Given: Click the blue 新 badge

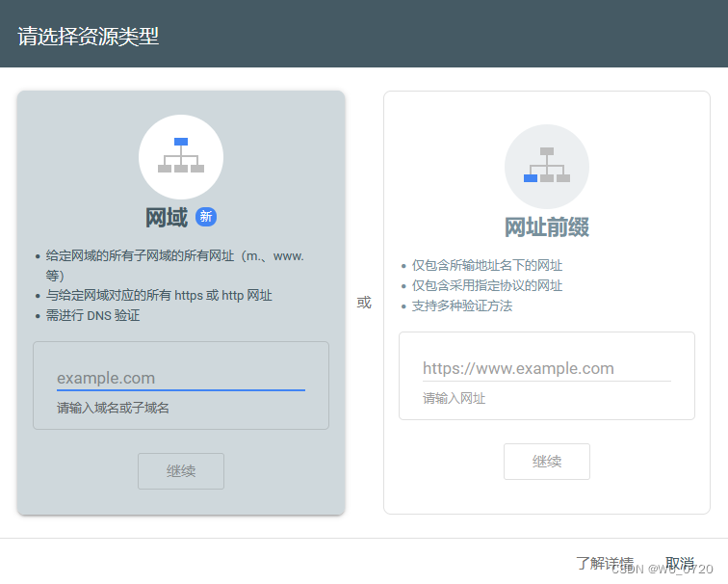Looking at the screenshot, I should [206, 217].
